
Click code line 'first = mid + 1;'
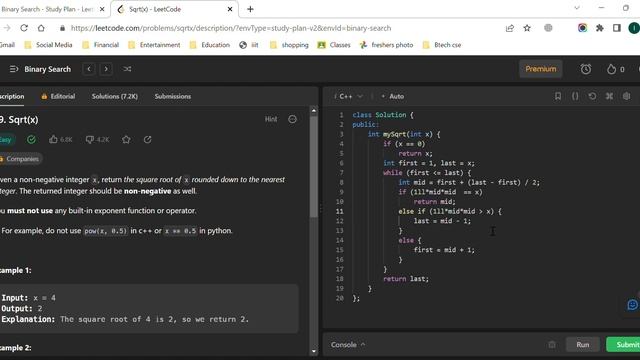(444, 250)
